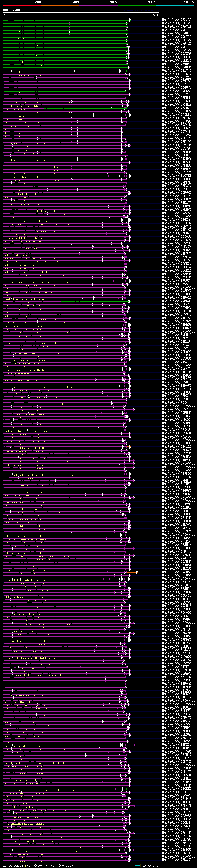Select the query name BB936699
Screen dimensions: 197x868
coord(11,10)
